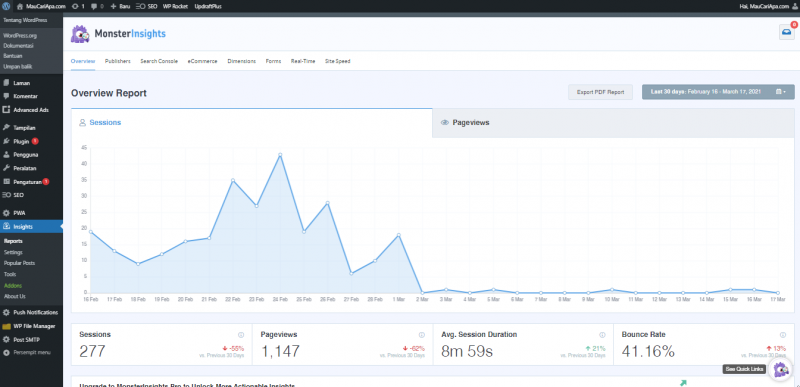The width and height of the screenshot is (800, 387).
Task: Open the Hai, MauCariApa.com account menu
Action: tap(767, 6)
